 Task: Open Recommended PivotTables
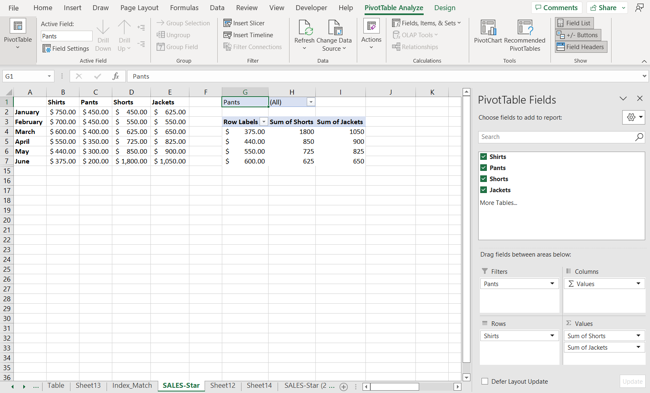[524, 36]
